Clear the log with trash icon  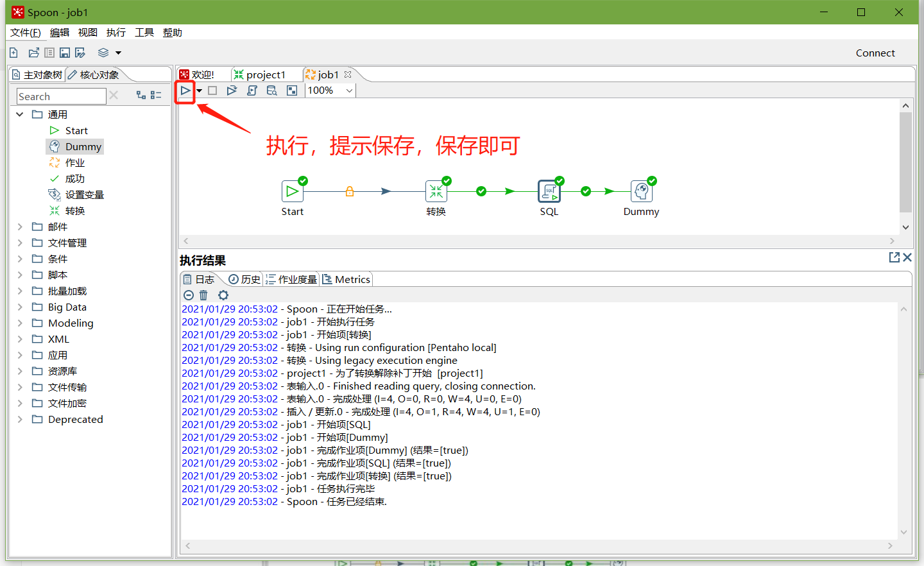click(x=203, y=295)
